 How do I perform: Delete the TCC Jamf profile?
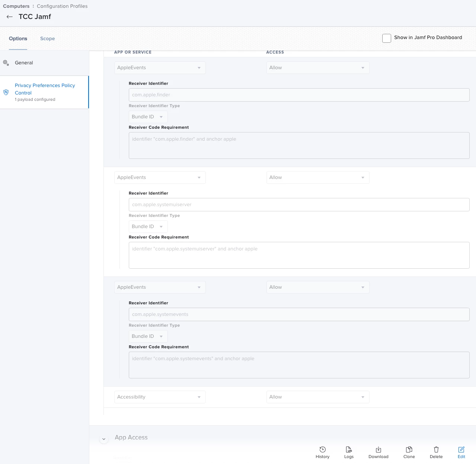436,453
